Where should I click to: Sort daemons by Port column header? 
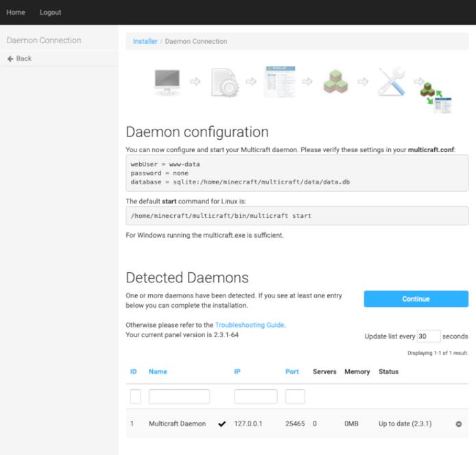point(292,371)
